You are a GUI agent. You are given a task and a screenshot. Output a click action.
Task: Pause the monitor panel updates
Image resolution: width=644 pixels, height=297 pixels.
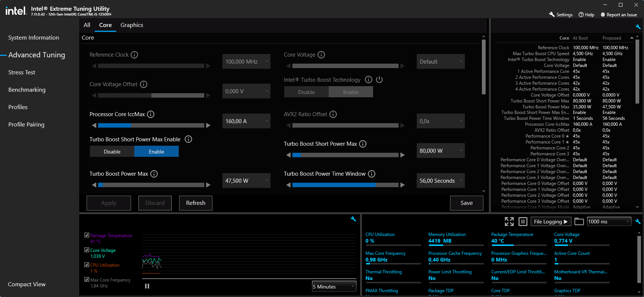(523, 222)
